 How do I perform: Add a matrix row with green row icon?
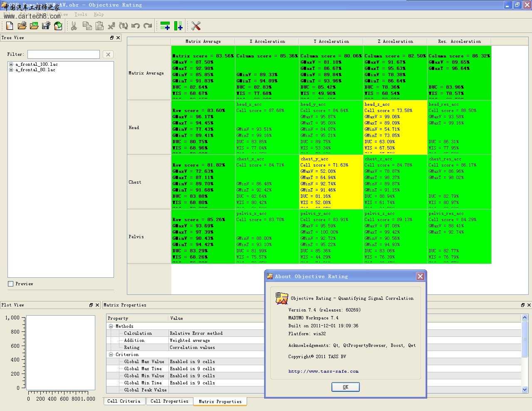tap(165, 26)
